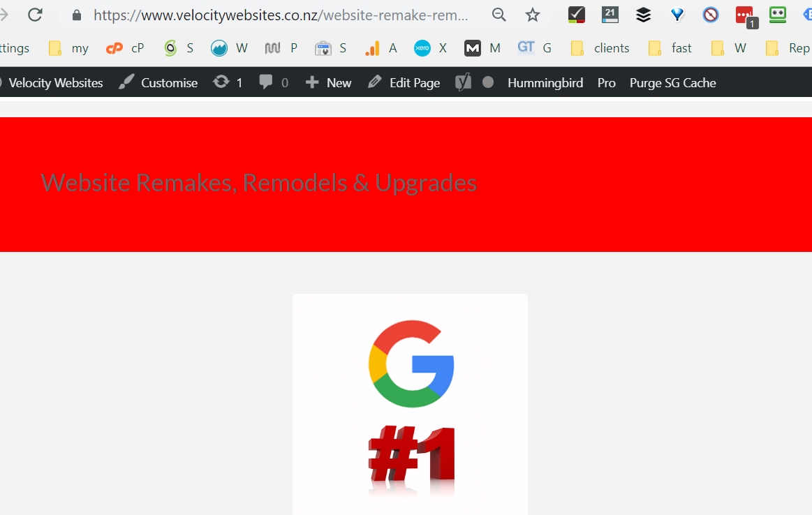
Task: Expand the 'clients' bookmarks folder
Action: click(x=600, y=48)
